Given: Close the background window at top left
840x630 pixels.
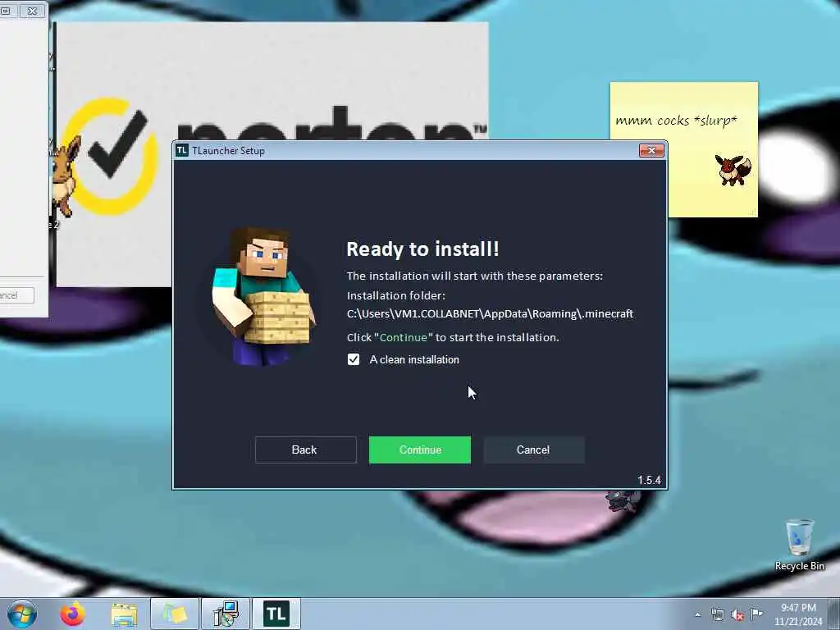Looking at the screenshot, I should pos(32,10).
